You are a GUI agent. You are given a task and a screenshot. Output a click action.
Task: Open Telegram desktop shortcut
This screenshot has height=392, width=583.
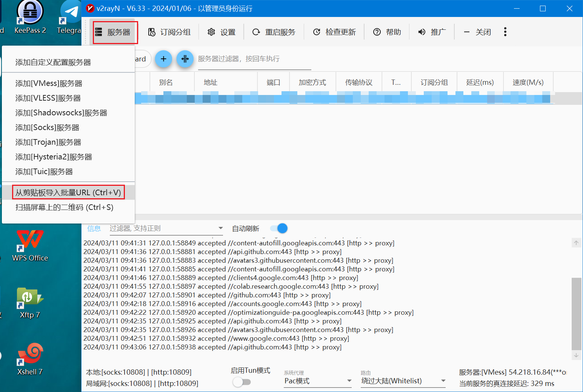pos(69,17)
